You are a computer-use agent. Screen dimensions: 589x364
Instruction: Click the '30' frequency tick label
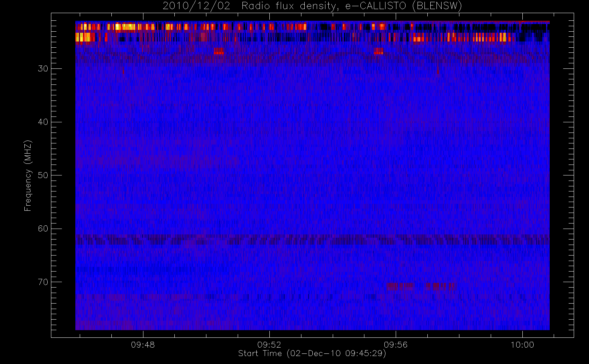point(43,69)
